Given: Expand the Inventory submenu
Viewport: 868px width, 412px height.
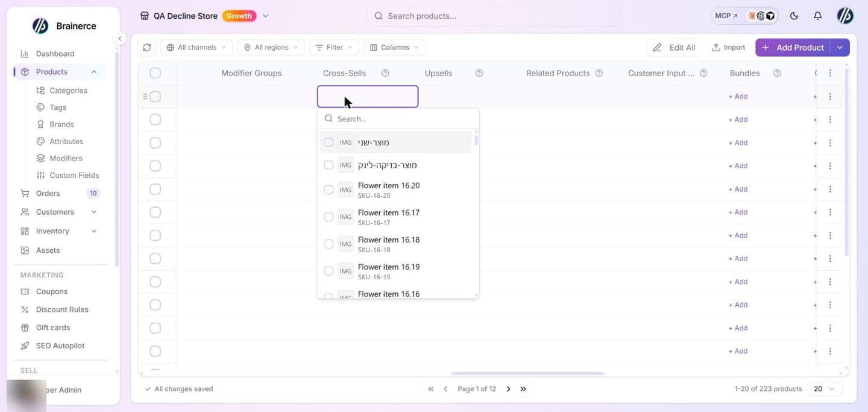Looking at the screenshot, I should [94, 231].
